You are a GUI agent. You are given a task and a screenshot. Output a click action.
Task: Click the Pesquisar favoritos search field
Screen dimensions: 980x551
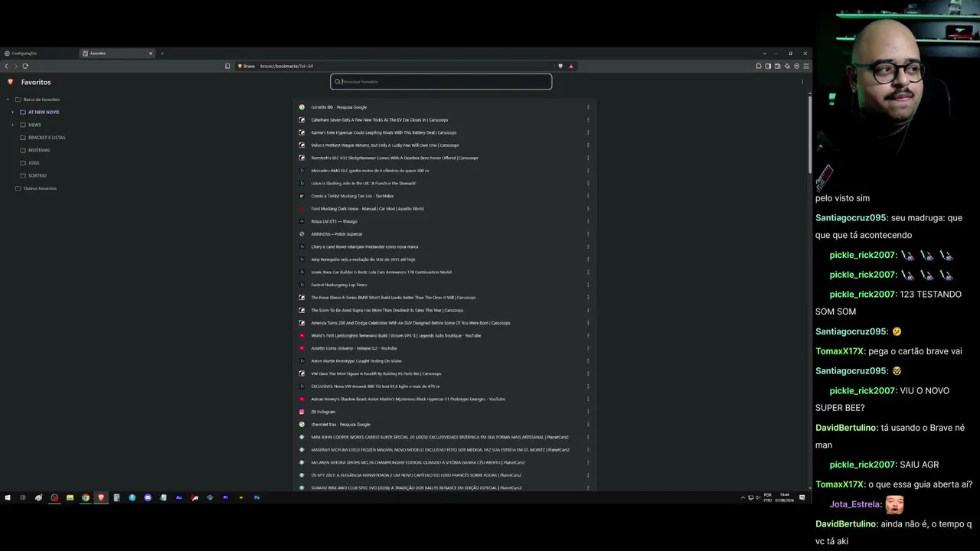pos(441,82)
